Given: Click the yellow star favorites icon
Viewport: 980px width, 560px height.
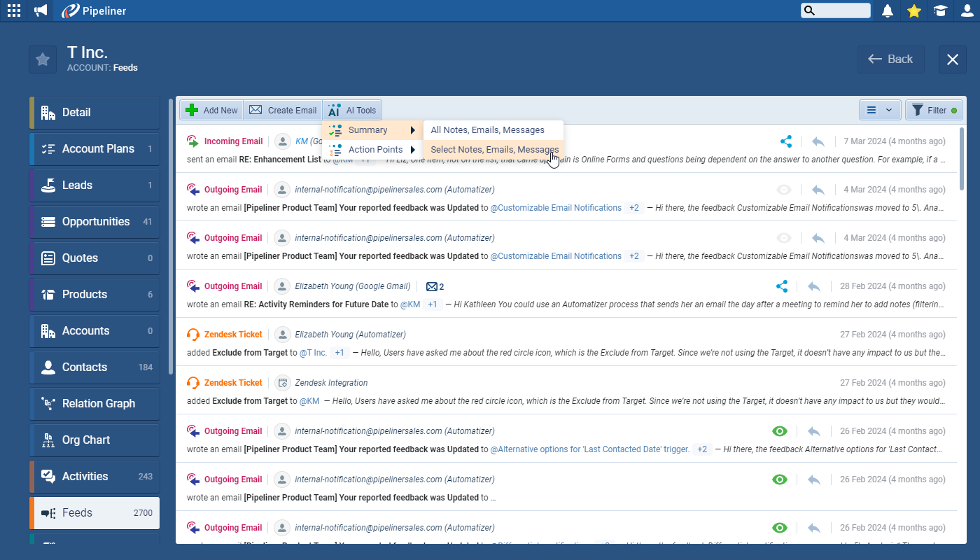Looking at the screenshot, I should (913, 10).
